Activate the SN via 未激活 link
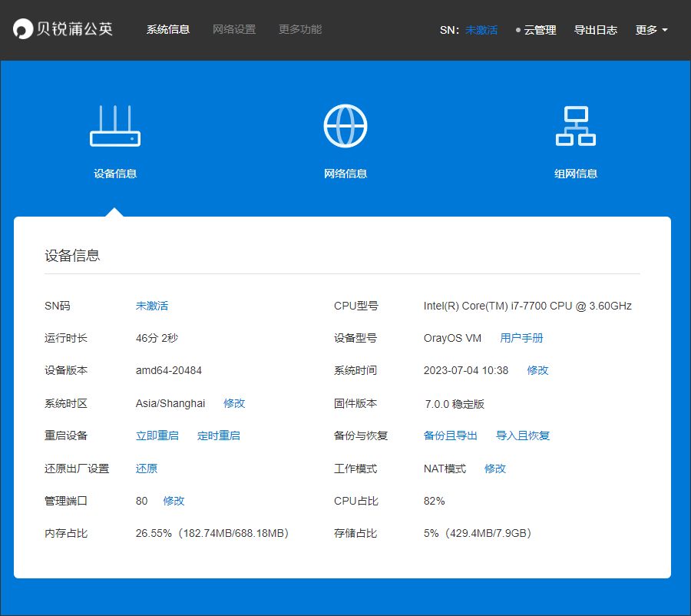 pos(482,30)
